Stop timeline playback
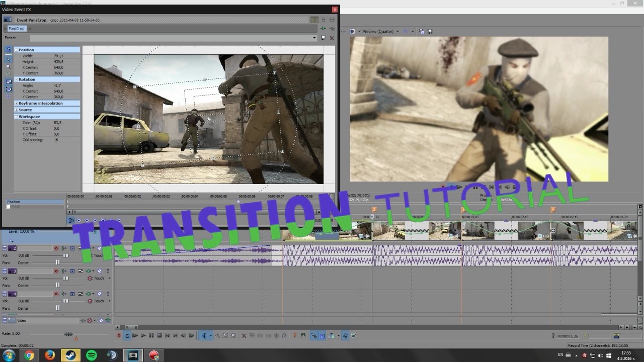The image size is (644, 362). [x=159, y=335]
